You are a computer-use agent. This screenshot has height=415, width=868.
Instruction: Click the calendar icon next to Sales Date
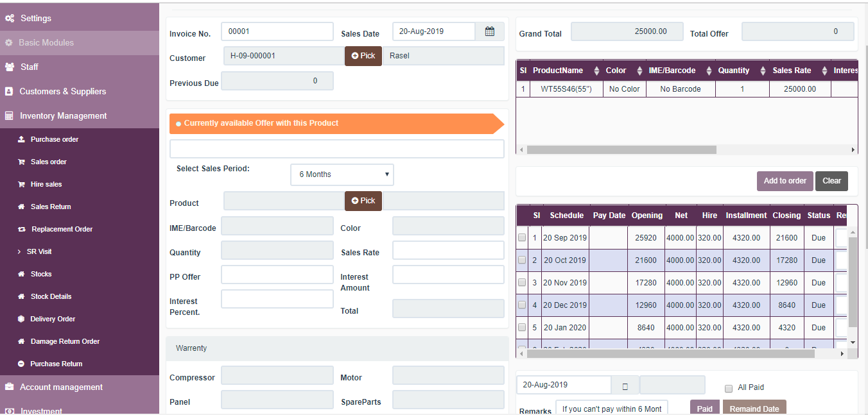[490, 31]
